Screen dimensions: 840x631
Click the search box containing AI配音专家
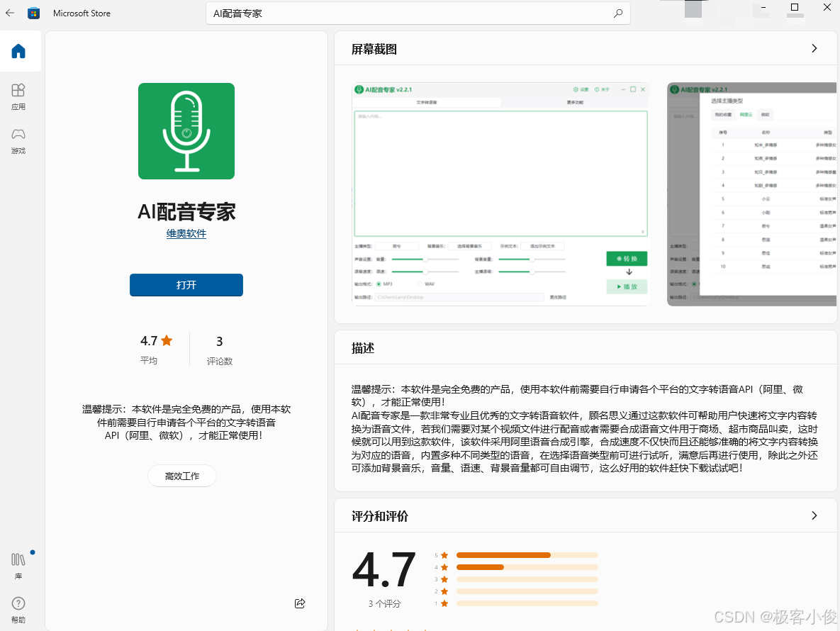418,13
